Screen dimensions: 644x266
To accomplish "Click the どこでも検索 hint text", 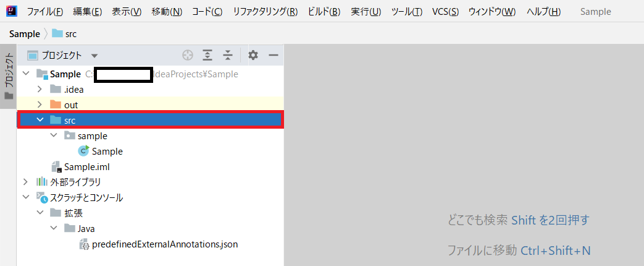I will pyautogui.click(x=478, y=220).
